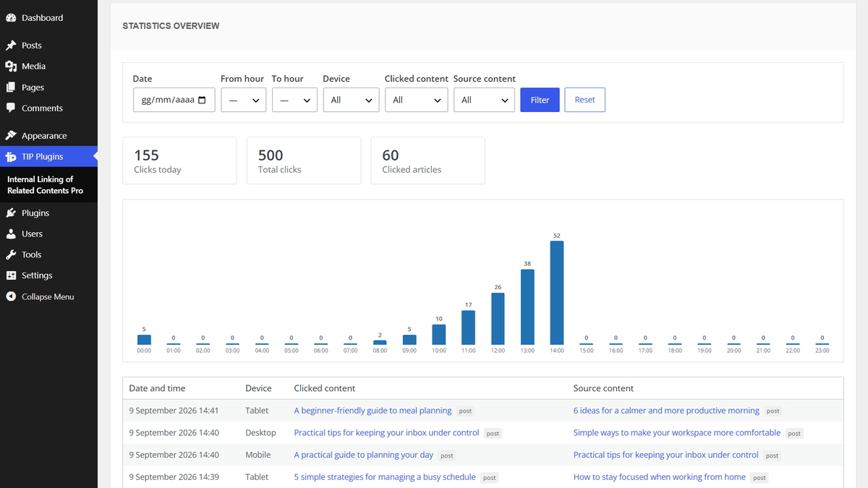Click the Date and time column header
Screen dimensions: 868x488
point(157,388)
